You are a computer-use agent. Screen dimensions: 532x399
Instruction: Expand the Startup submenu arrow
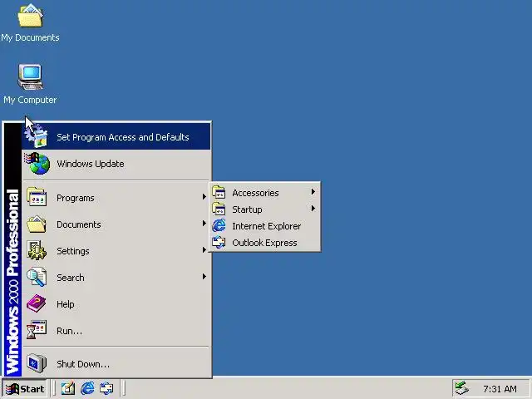[x=313, y=208]
